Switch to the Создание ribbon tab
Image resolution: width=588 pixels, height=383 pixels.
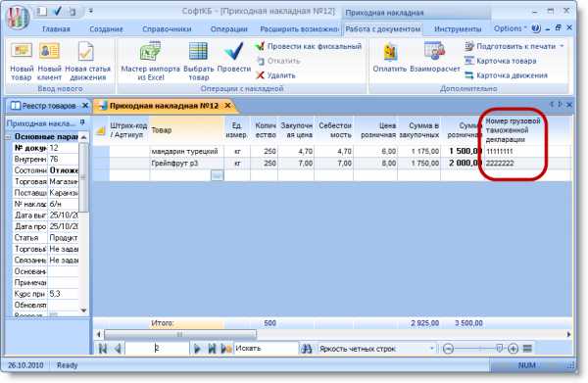[x=106, y=29]
